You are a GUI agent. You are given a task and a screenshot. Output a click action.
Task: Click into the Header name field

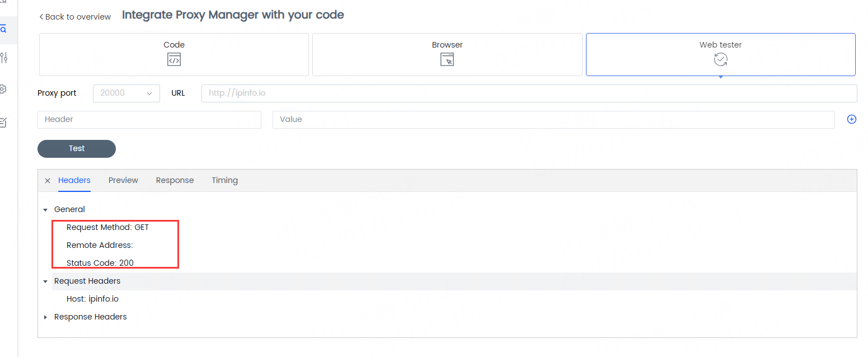click(x=149, y=120)
